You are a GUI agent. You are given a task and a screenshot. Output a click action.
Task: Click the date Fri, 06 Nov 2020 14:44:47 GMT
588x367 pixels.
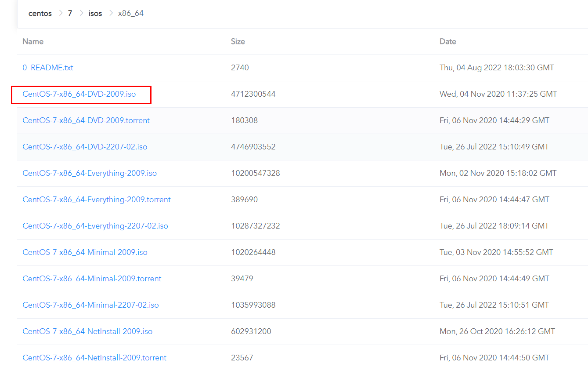494,200
